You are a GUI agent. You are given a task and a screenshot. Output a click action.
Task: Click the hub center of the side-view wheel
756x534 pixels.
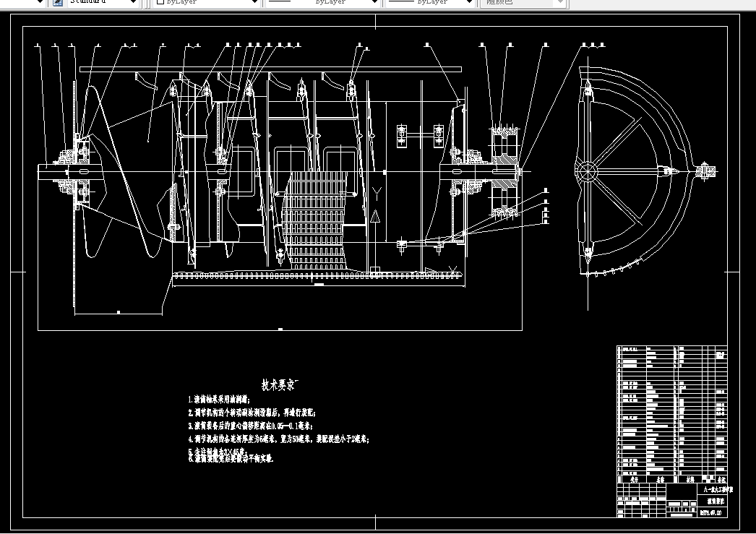[588, 170]
